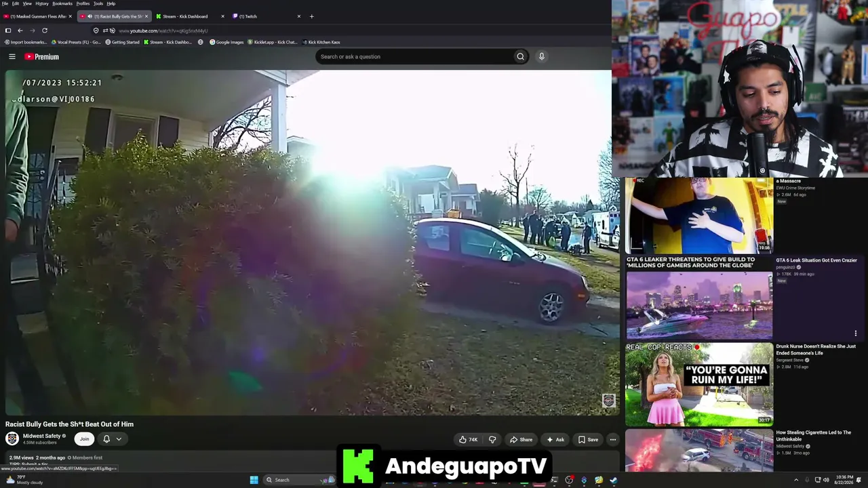Open the Midwest Safety channel avatar
Image resolution: width=868 pixels, height=488 pixels.
click(x=12, y=439)
